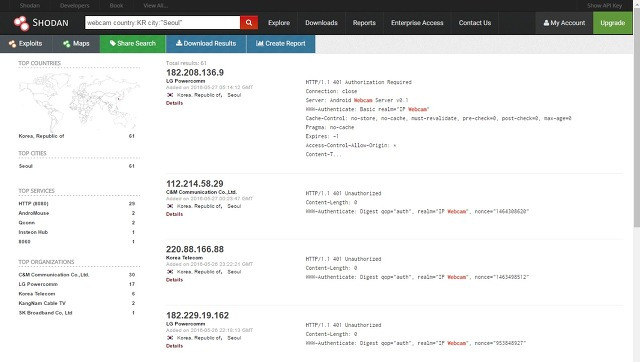Screen dimensions: 640x362
Task: Click 'Total results: 61' text
Action: [x=186, y=63]
